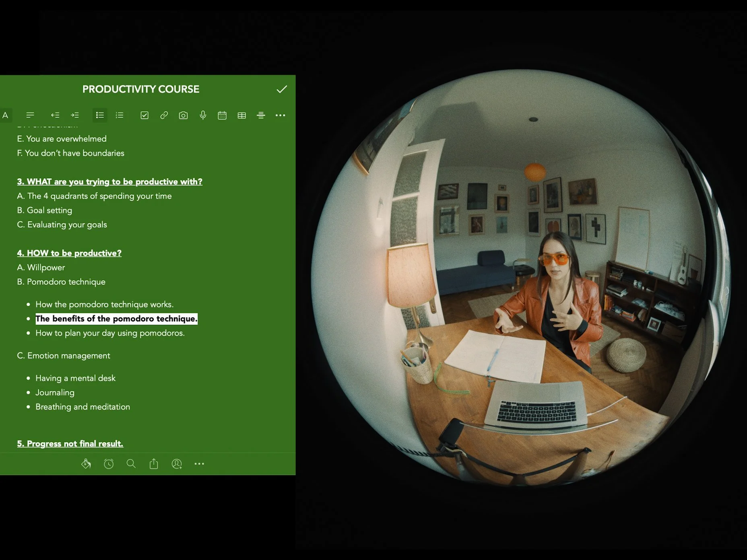Click highlighted 'The benefits of the pomodoro technique.'
The height and width of the screenshot is (560, 747).
pyautogui.click(x=116, y=319)
